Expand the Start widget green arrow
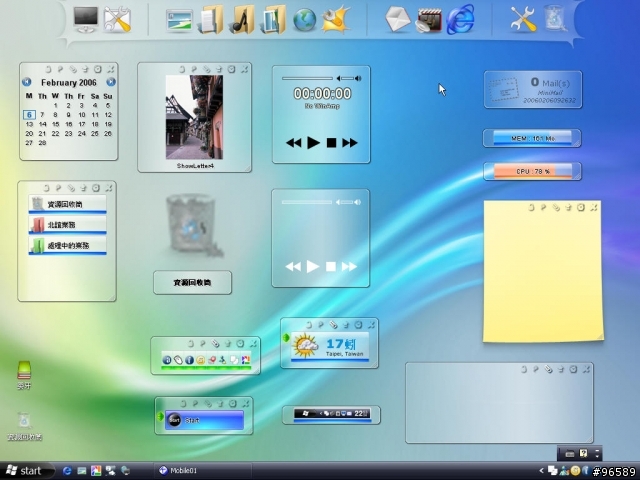 (x=160, y=416)
